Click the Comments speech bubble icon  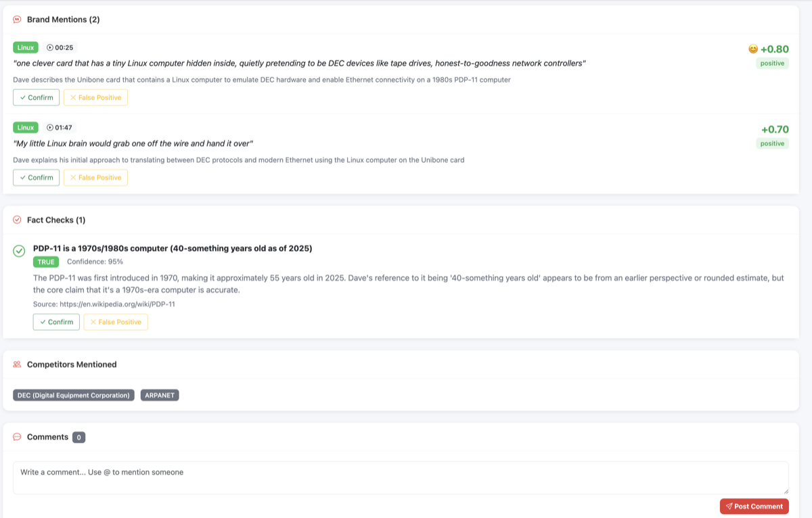point(17,437)
